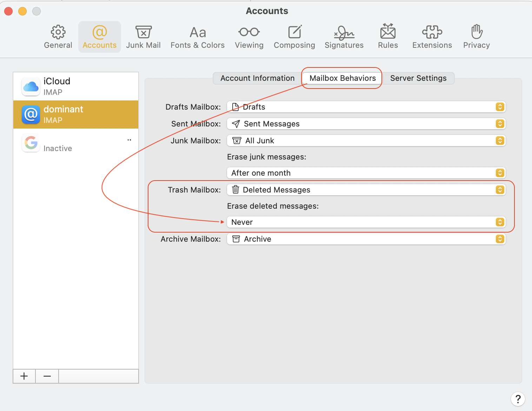Open the Privacy preferences pane
This screenshot has height=411, width=532.
476,37
